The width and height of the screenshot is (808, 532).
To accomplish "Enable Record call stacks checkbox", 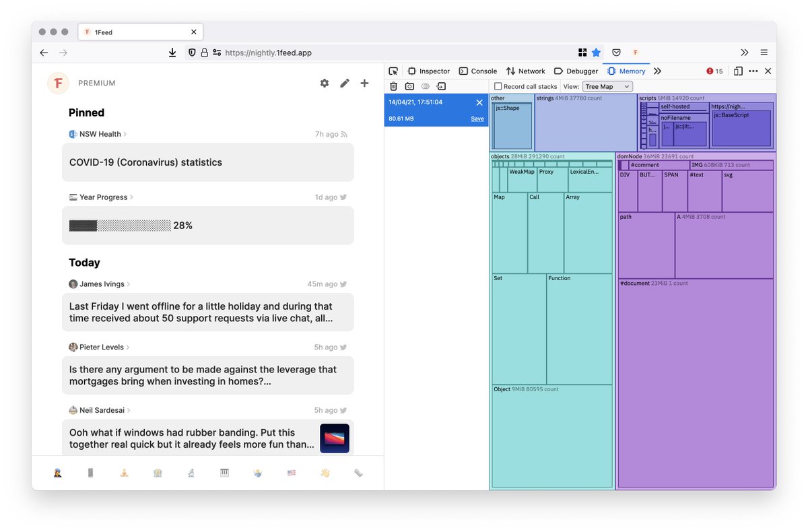I will click(x=498, y=87).
